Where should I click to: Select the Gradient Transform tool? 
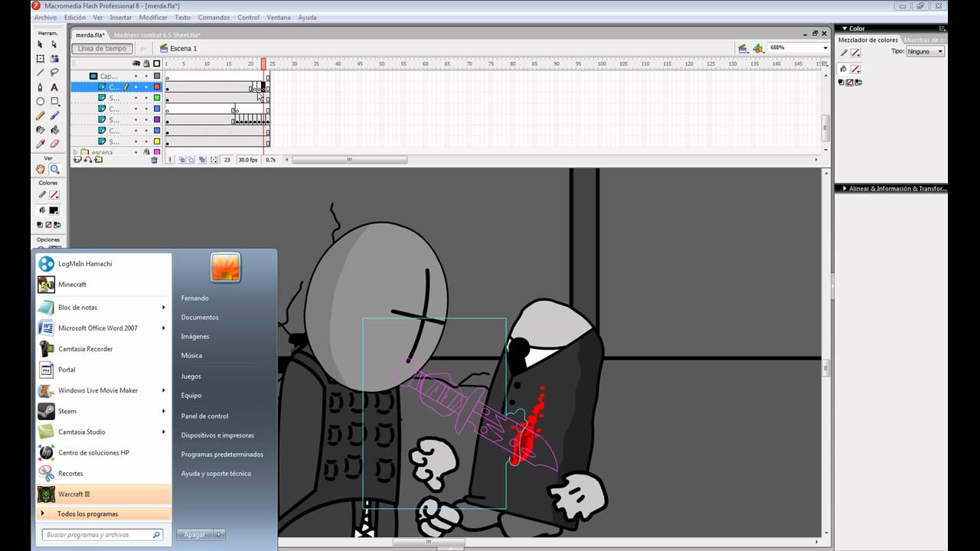54,59
